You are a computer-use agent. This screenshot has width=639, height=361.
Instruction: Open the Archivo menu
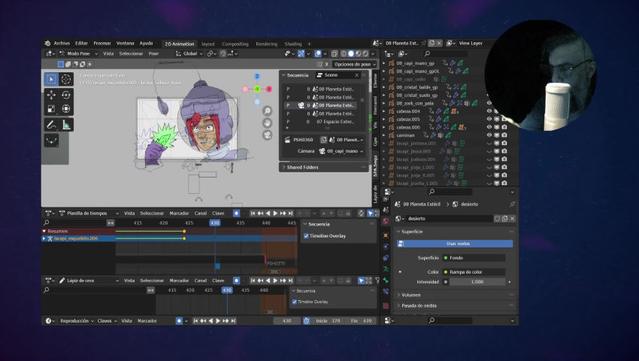[x=62, y=43]
